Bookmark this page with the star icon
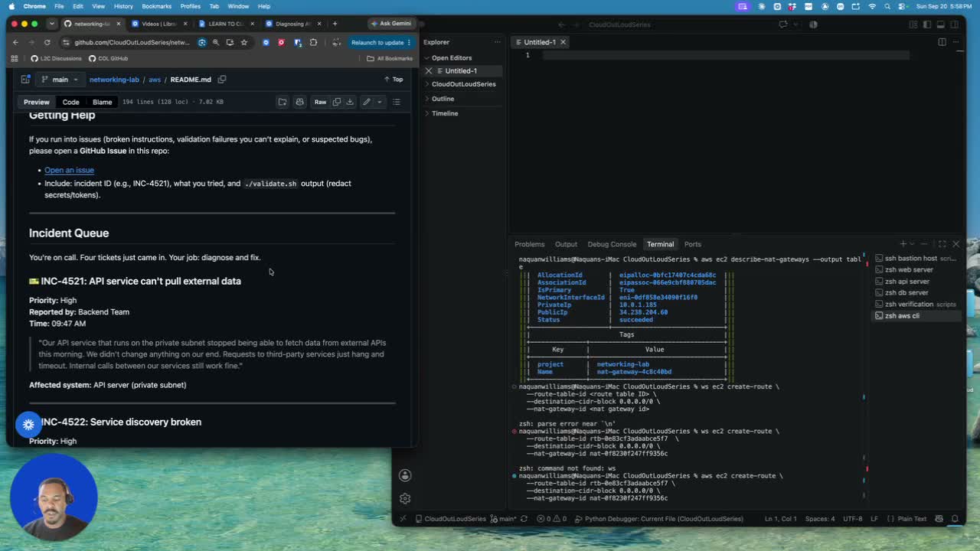 (x=243, y=43)
